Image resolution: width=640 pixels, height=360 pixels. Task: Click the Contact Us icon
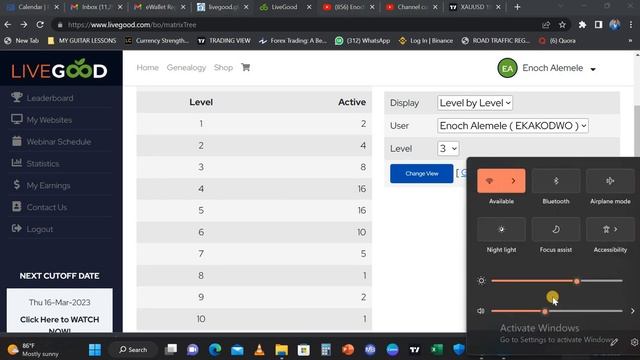pyautogui.click(x=17, y=207)
